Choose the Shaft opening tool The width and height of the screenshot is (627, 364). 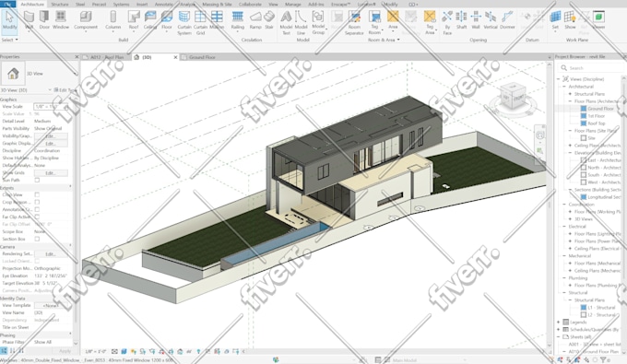pos(461,20)
